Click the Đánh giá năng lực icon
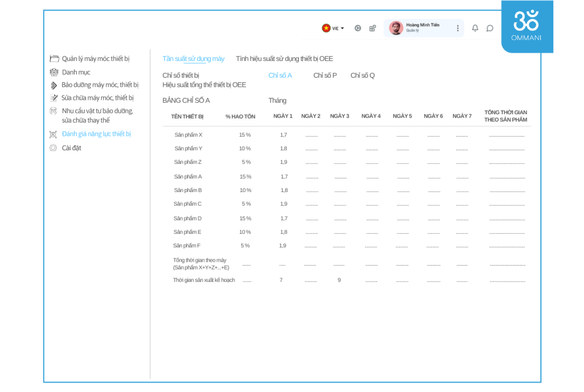 click(53, 134)
